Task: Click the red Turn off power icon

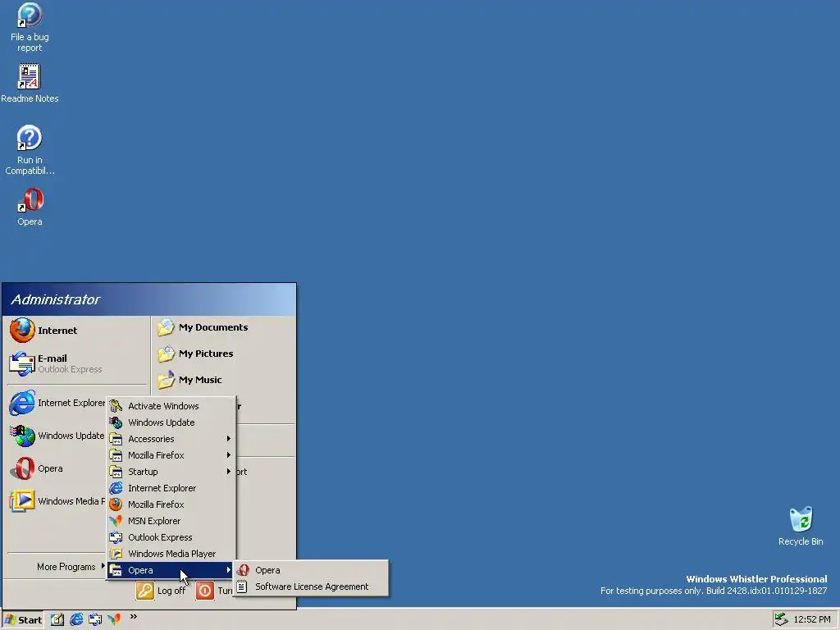Action: (x=204, y=591)
